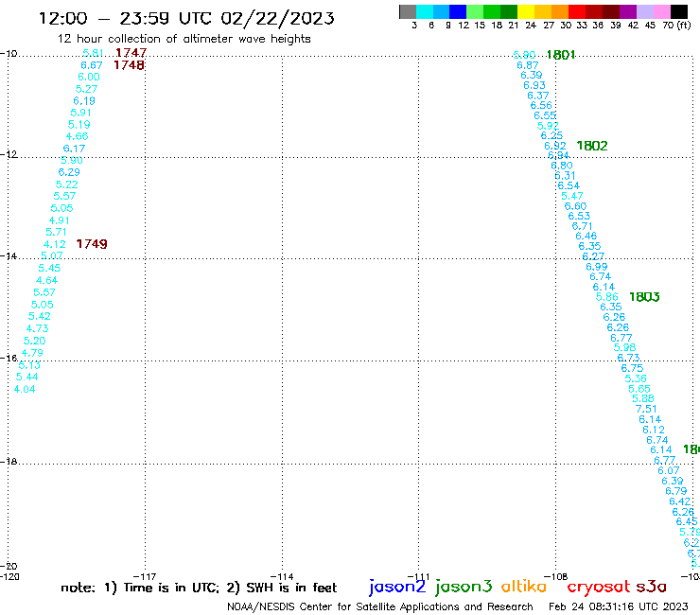
Task: Click the subtitle '12 hour collection of altimeter wave heights'
Action: pos(184,39)
